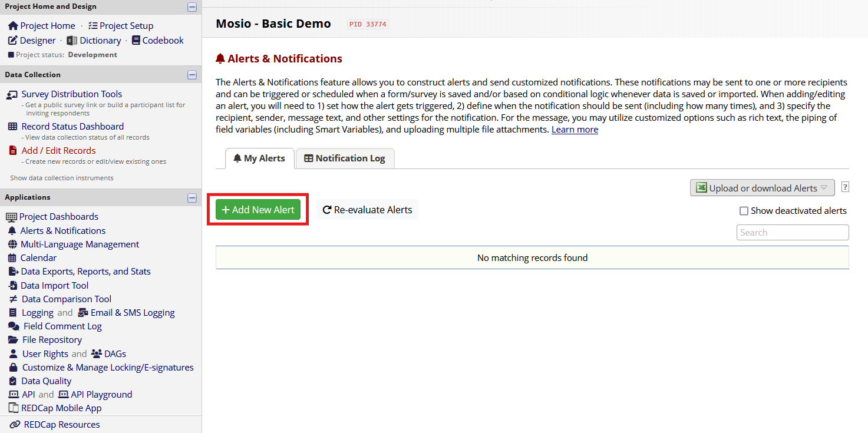Open the Project Setup link
The height and width of the screenshot is (433, 868).
pyautogui.click(x=126, y=26)
